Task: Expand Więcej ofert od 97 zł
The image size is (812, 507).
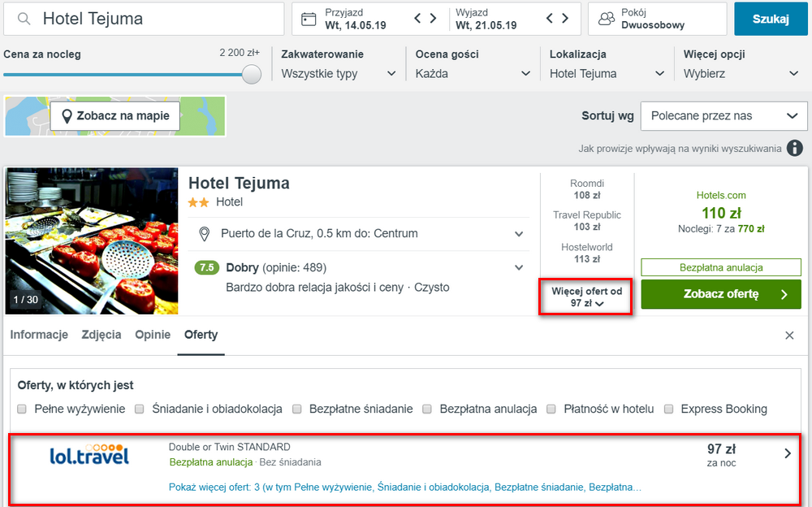Action: [x=586, y=297]
